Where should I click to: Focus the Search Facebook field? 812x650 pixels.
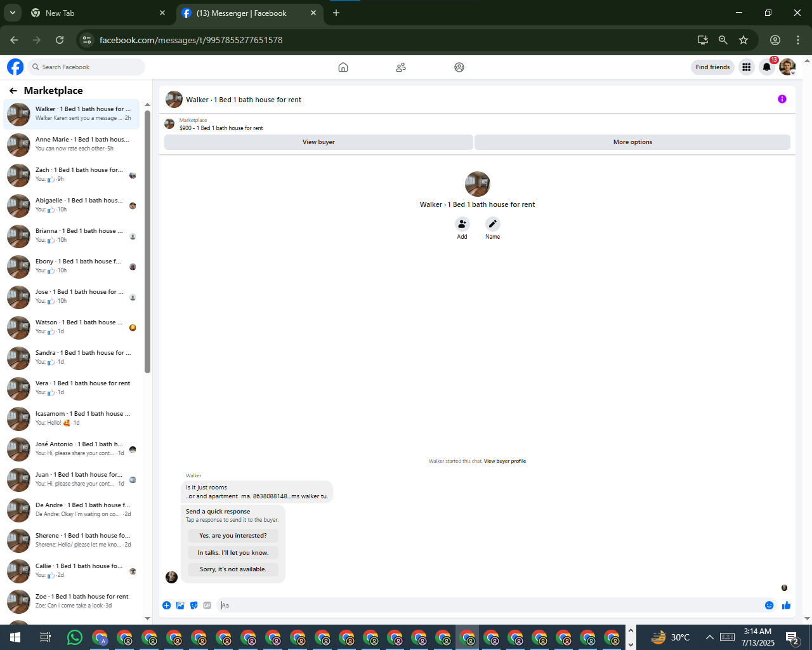[86, 67]
